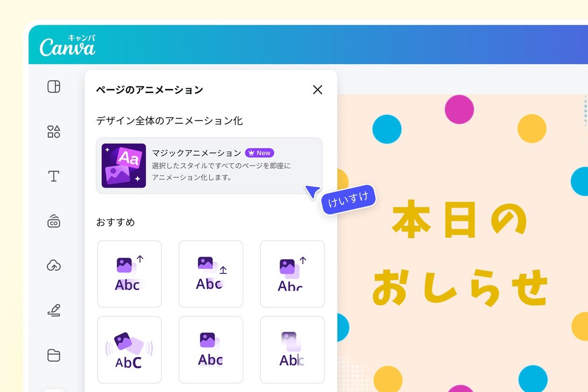Open the Projects folder icon
Viewport: 588px width, 392px height.
54,356
